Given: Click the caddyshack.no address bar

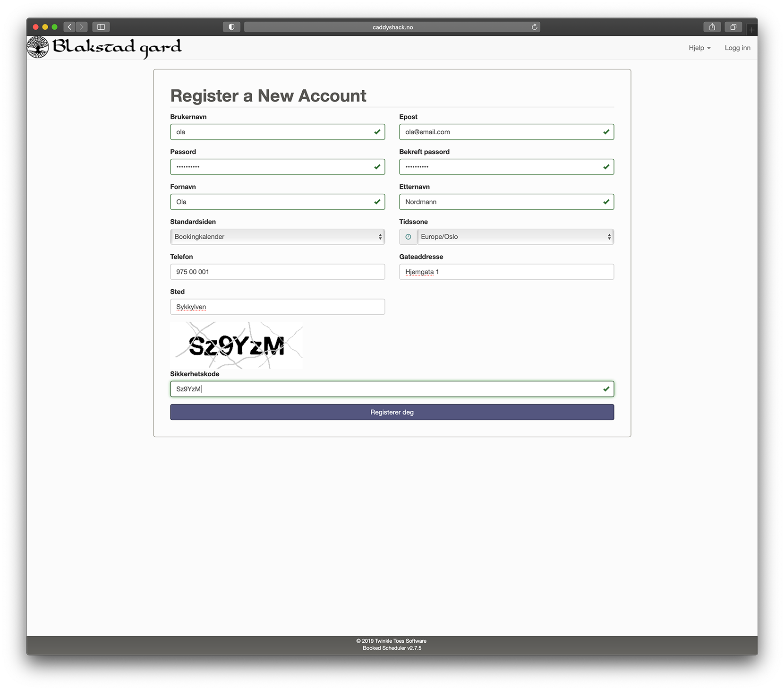Looking at the screenshot, I should pos(392,27).
